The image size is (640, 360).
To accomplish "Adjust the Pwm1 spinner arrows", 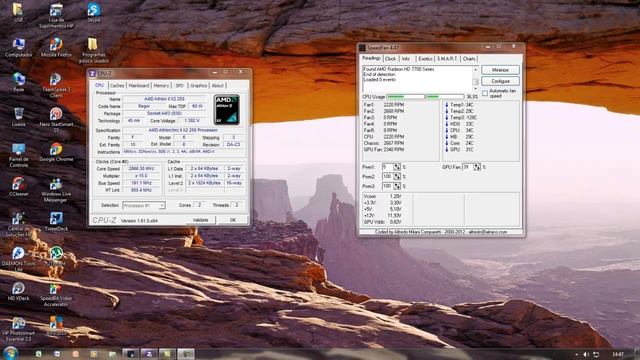I will [x=397, y=167].
